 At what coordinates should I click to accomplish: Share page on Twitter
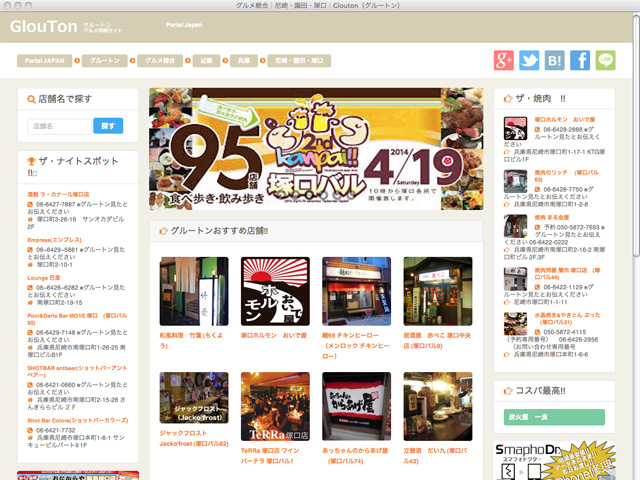coord(529,60)
